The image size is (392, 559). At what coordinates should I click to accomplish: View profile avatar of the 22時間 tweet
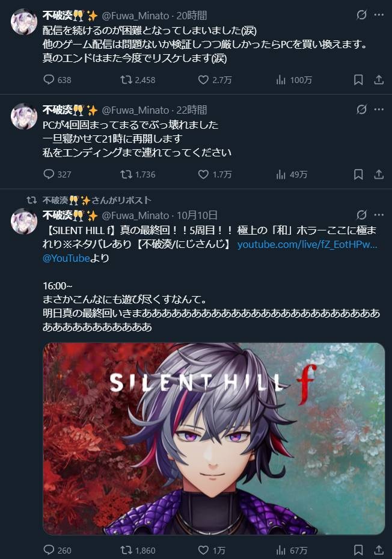(x=24, y=116)
